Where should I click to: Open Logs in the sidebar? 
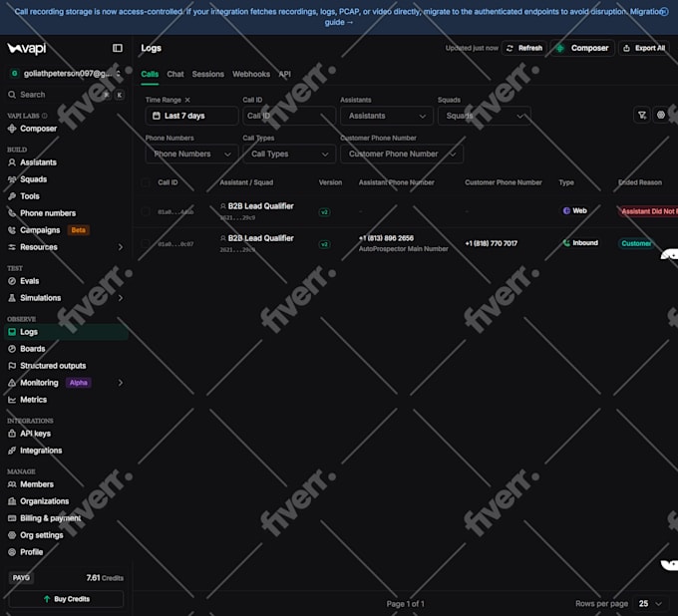pos(66,332)
